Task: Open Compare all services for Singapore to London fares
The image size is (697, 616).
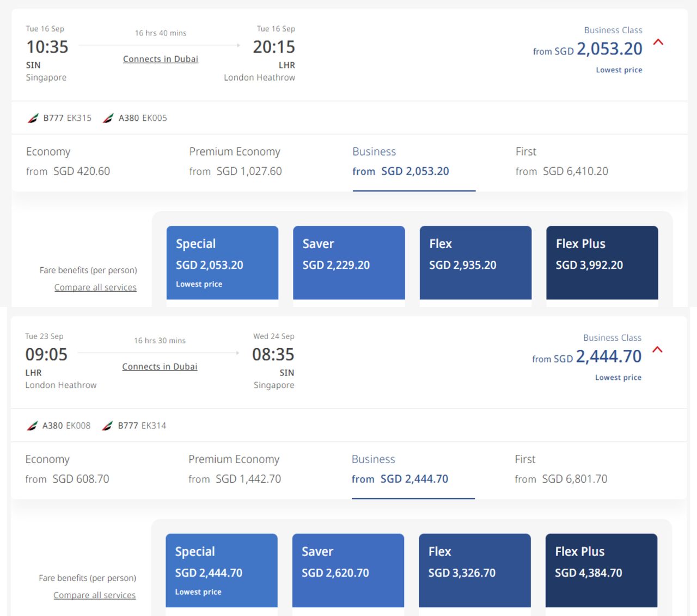Action: tap(95, 287)
